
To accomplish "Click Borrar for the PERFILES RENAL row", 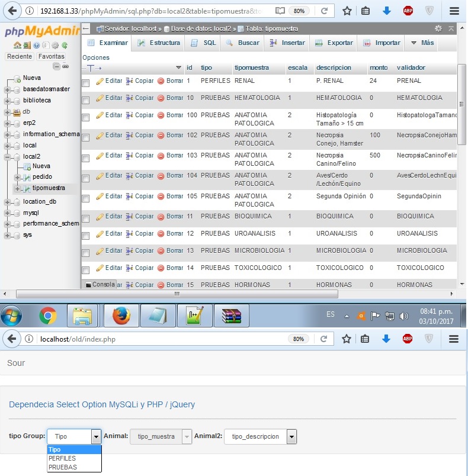I will 171,81.
